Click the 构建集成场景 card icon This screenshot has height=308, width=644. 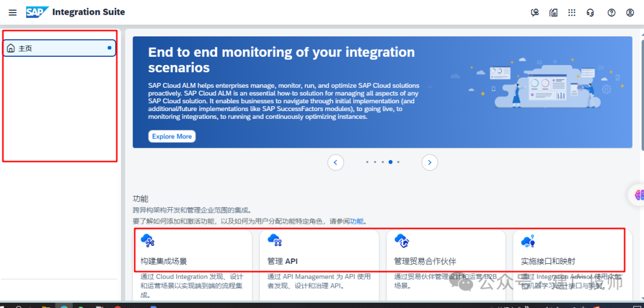click(x=147, y=240)
